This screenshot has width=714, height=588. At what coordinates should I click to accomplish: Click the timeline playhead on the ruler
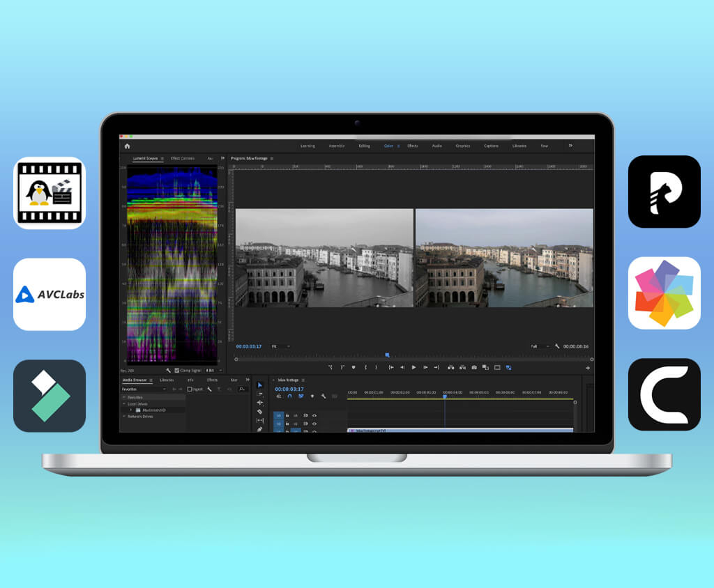click(x=445, y=397)
